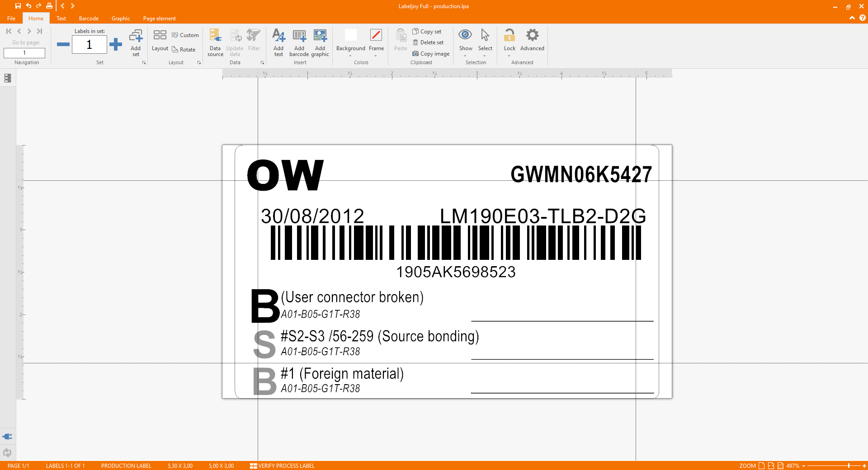868x470 pixels.
Task: Click Delete set button
Action: click(x=428, y=42)
